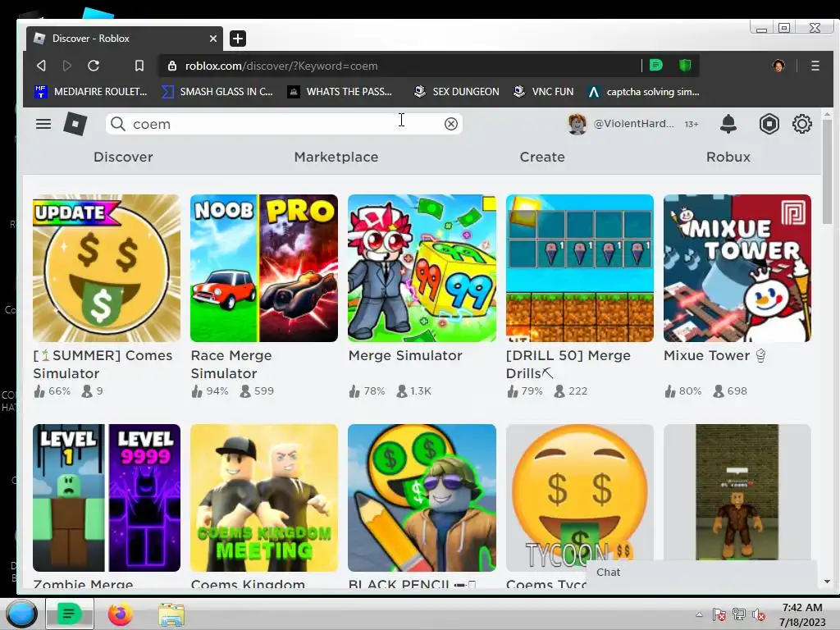840x630 pixels.
Task: Open captcha solving sim bookmark
Action: 643,92
